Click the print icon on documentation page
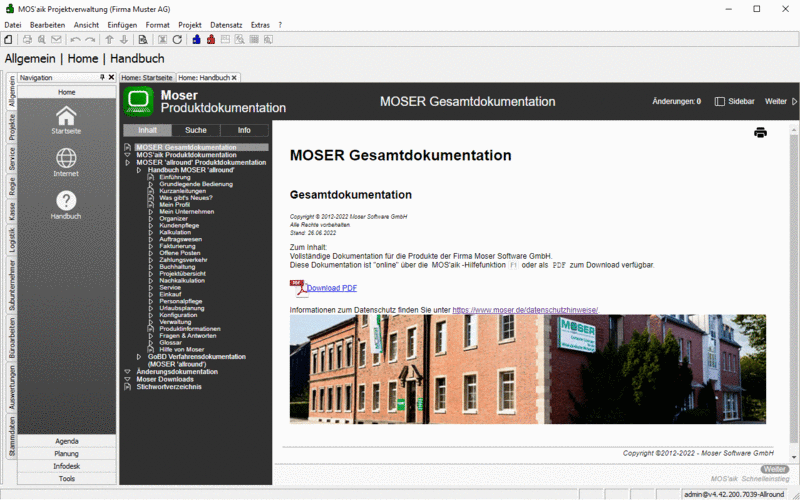The width and height of the screenshot is (800, 500). (x=760, y=133)
